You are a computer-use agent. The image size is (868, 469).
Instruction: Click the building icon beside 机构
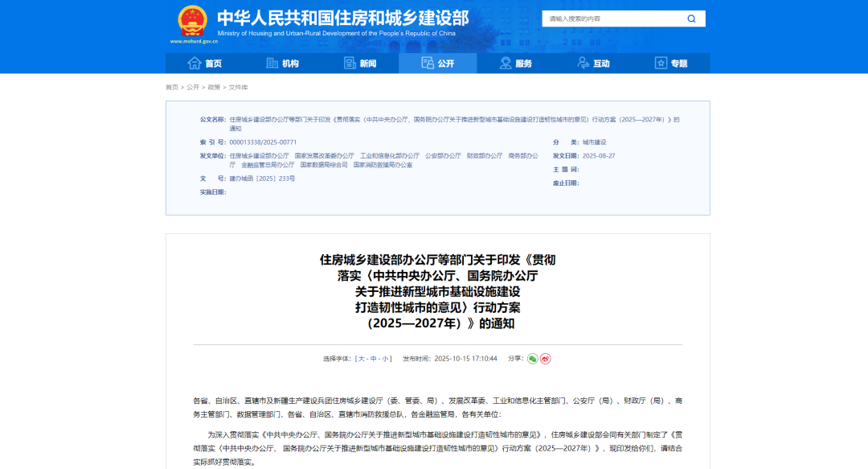pyautogui.click(x=272, y=64)
